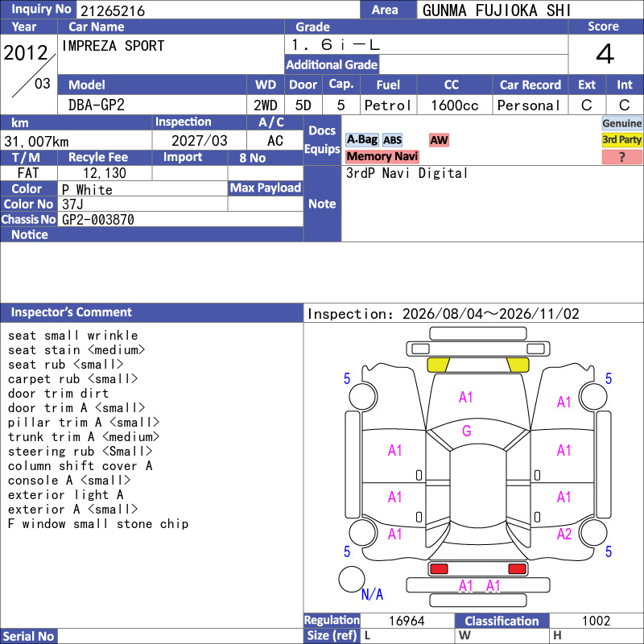Screen dimensions: 644x644
Task: Click comment steering rub Small
Action: (80, 452)
